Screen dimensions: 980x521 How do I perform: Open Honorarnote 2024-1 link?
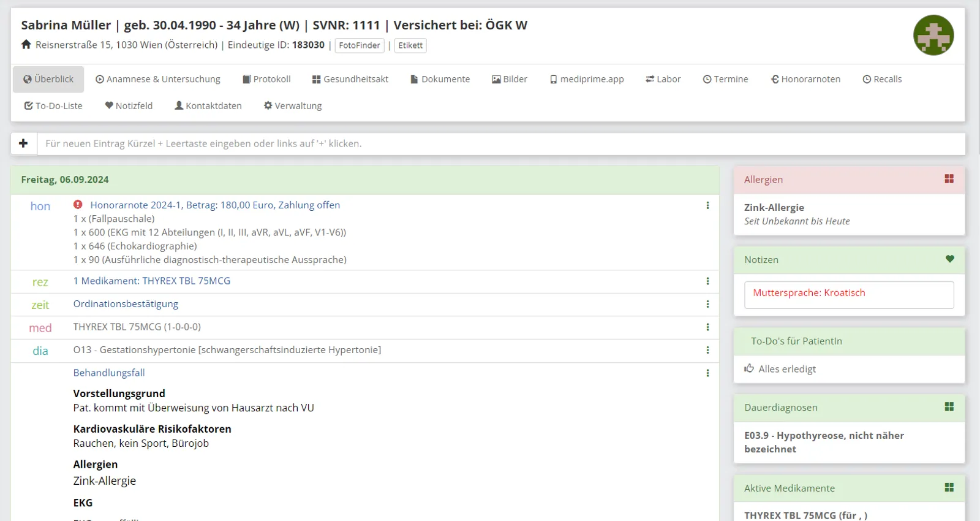coord(215,205)
